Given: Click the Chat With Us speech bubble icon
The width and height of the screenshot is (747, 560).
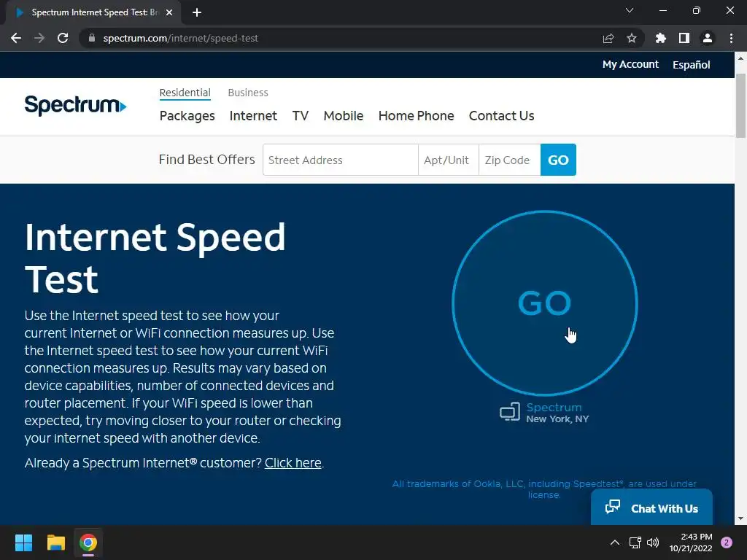Looking at the screenshot, I should [613, 507].
